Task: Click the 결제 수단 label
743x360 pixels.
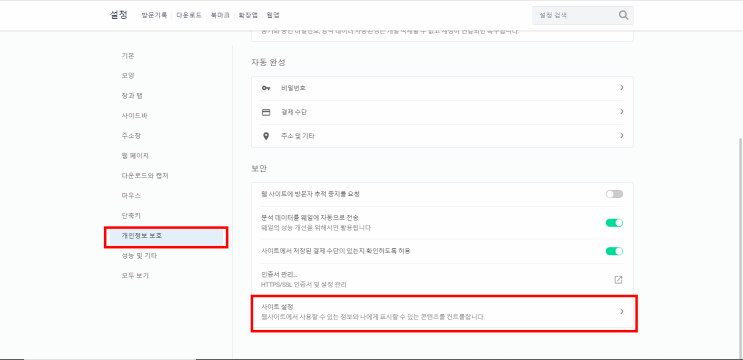Action: click(x=294, y=112)
